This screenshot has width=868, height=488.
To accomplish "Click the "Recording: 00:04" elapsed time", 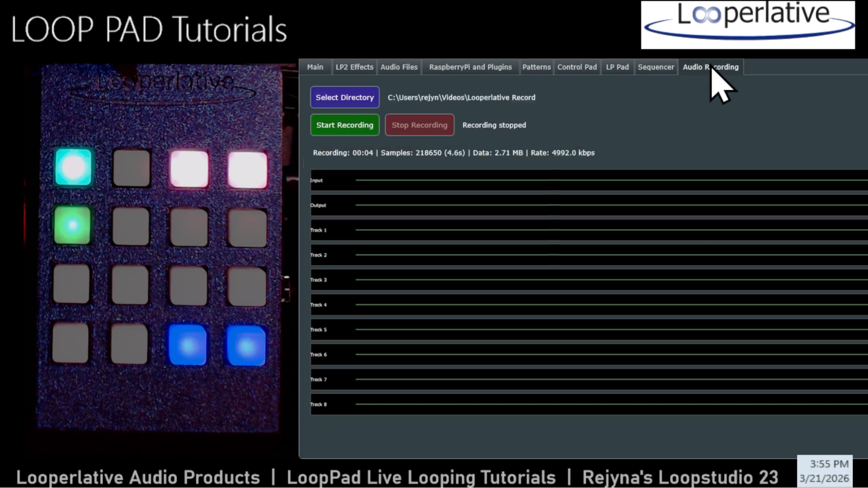I will click(343, 153).
